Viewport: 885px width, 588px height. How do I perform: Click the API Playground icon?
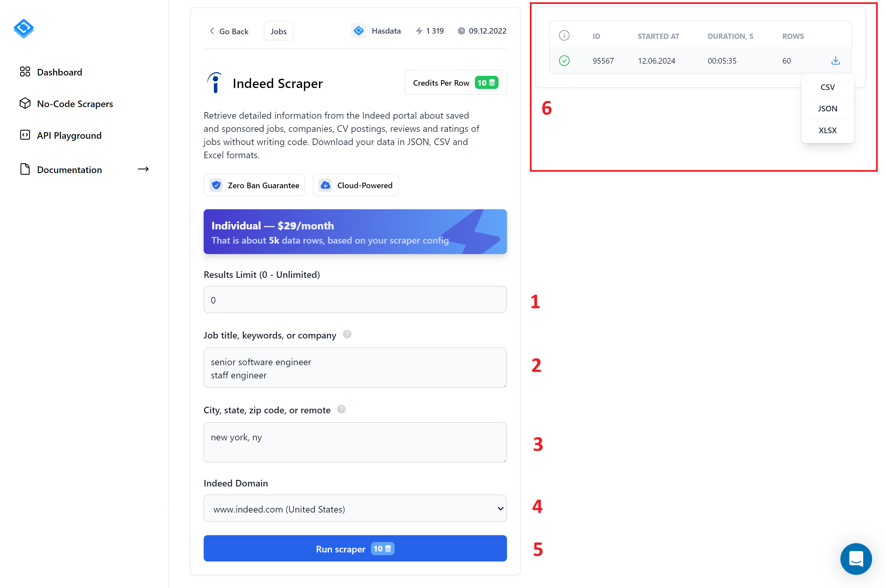pos(24,135)
